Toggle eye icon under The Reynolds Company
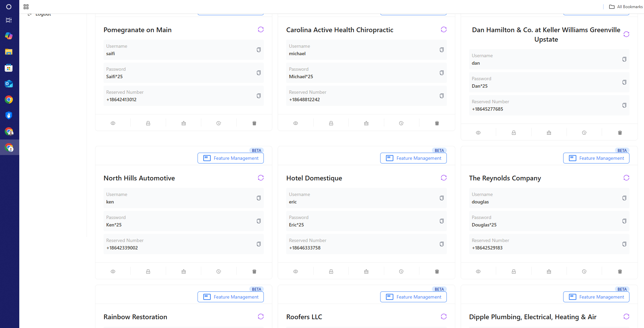644x328 pixels. click(478, 271)
